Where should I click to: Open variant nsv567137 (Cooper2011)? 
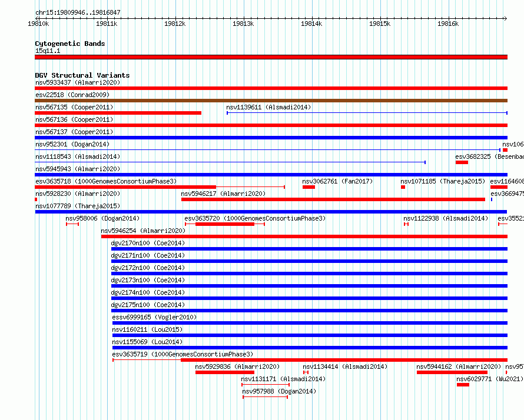(74, 132)
